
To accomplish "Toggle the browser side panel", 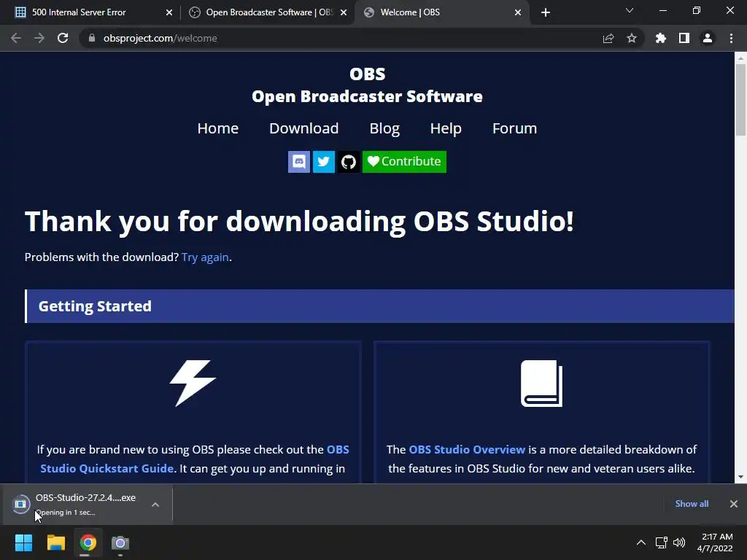I will click(684, 38).
